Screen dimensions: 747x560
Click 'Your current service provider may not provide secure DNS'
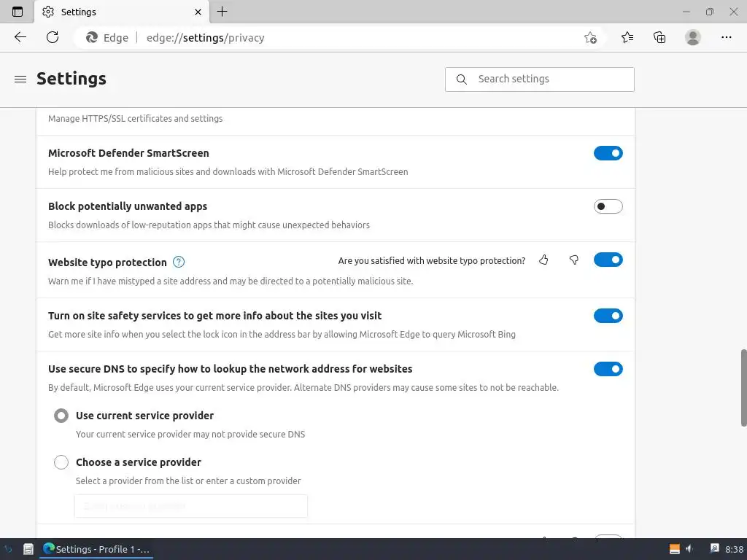(x=190, y=435)
